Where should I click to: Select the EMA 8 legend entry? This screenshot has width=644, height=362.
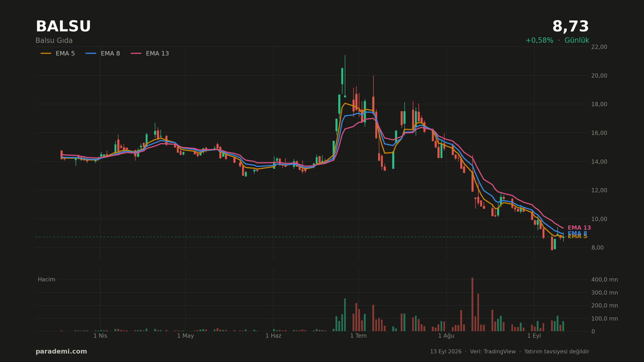coord(103,53)
